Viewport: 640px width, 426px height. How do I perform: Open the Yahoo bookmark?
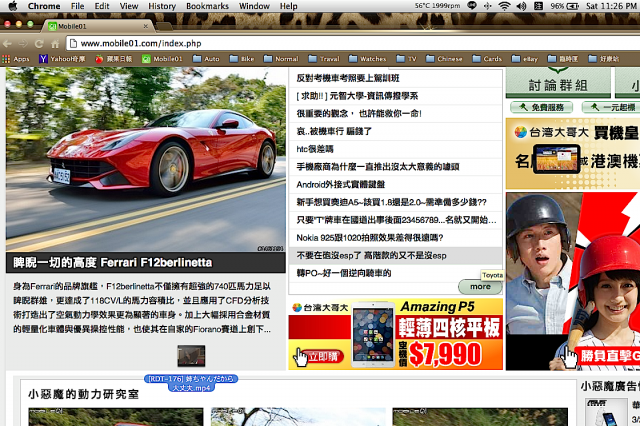(x=62, y=59)
